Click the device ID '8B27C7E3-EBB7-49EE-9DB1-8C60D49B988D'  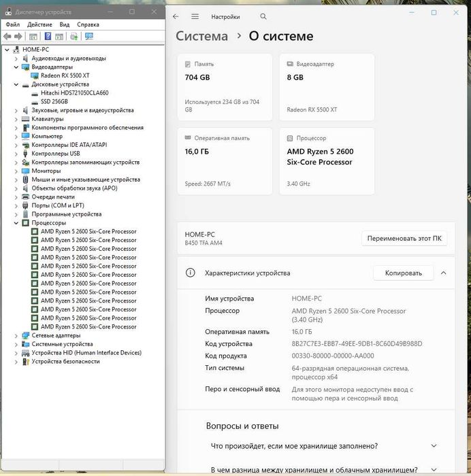click(357, 343)
